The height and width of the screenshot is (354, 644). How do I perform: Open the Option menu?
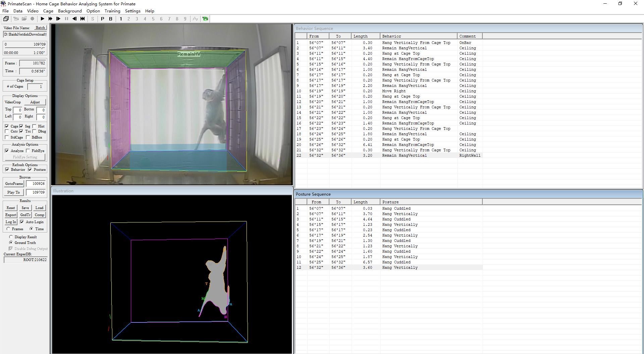tap(93, 11)
